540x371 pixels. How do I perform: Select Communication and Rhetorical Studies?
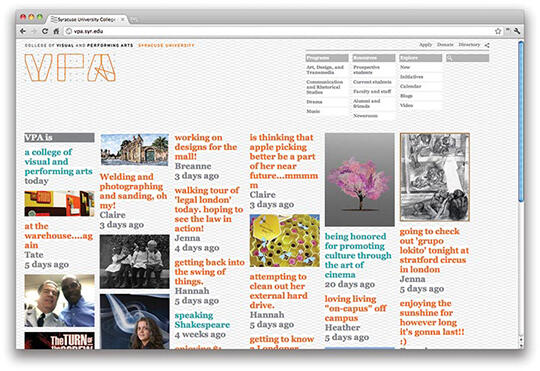pyautogui.click(x=325, y=87)
